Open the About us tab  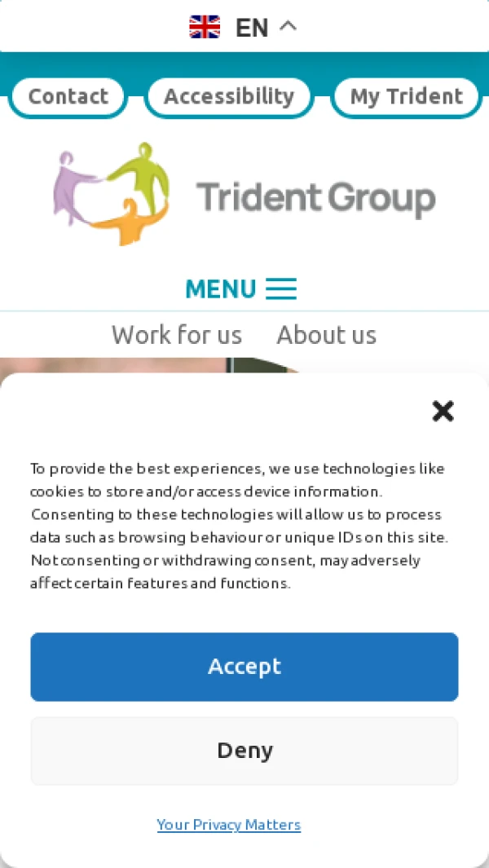coord(327,335)
